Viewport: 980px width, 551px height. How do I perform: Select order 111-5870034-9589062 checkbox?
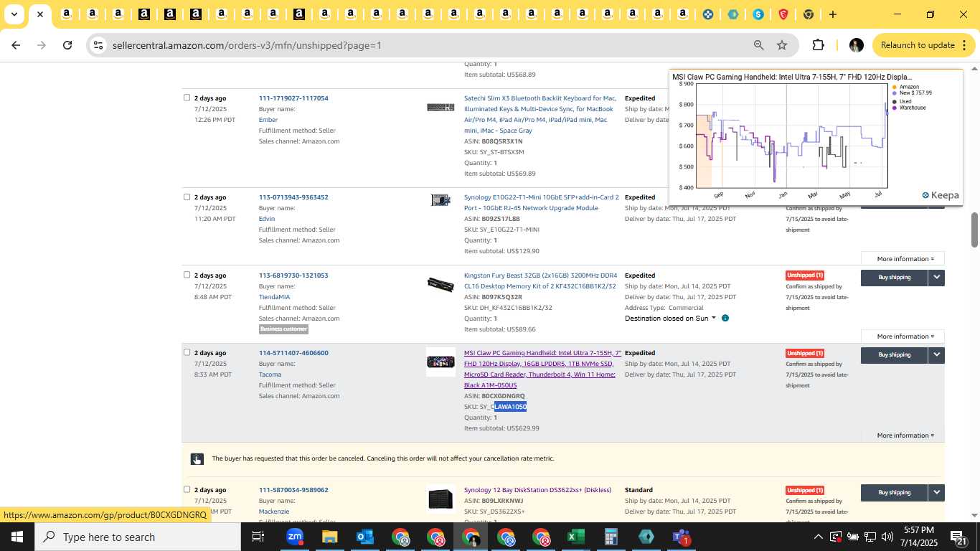coord(187,489)
